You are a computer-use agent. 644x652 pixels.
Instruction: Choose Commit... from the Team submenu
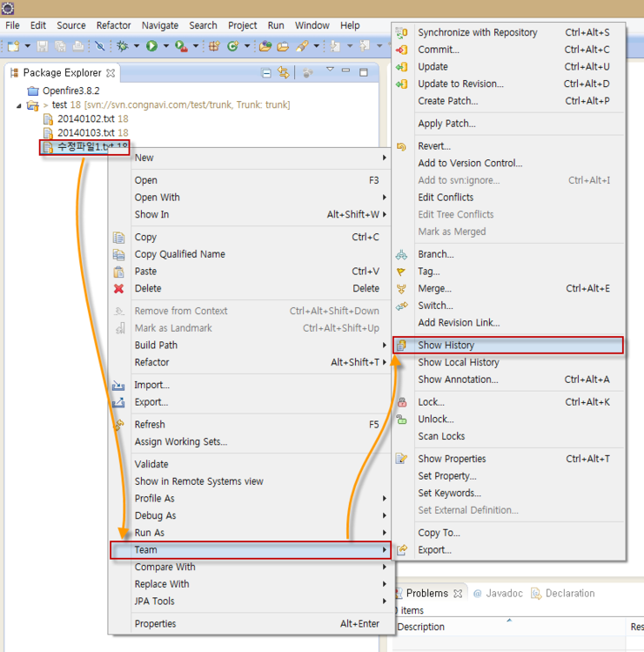[438, 50]
